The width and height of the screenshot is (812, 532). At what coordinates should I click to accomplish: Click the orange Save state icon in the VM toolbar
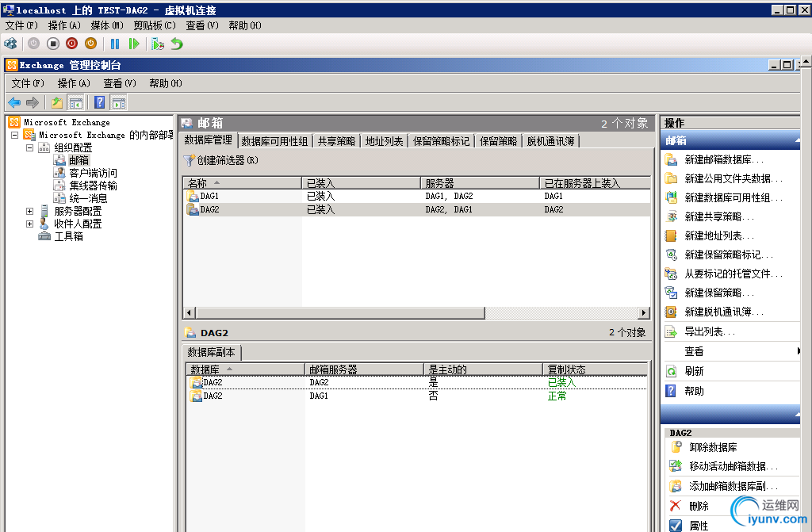pos(90,44)
